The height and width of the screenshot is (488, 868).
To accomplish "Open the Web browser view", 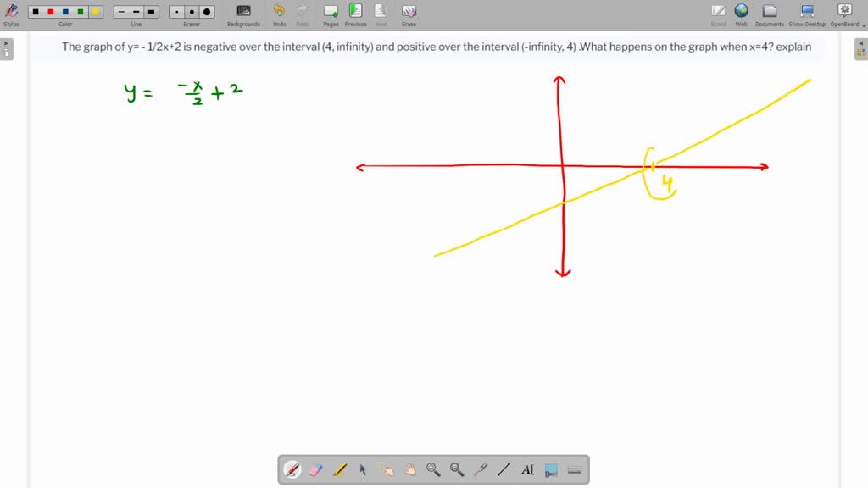I will [741, 15].
